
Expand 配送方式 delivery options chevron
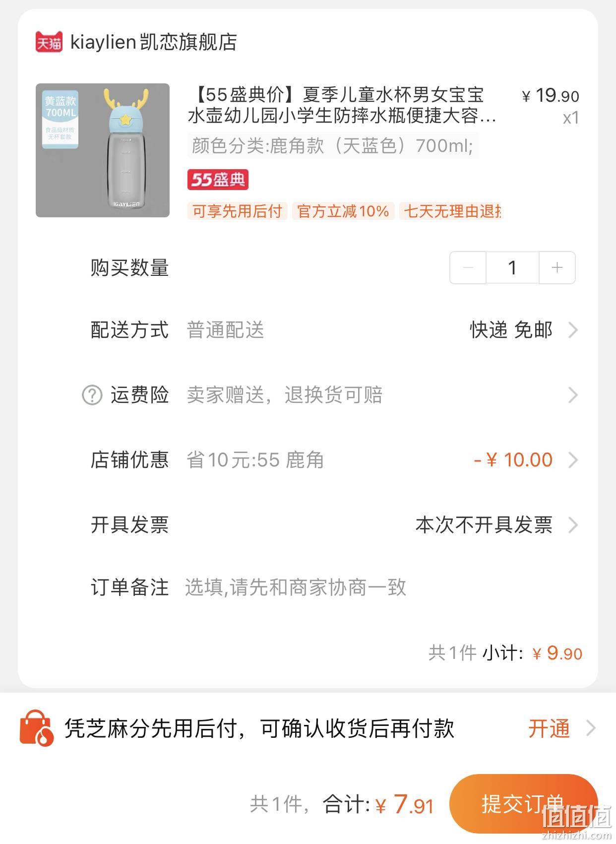[x=573, y=330]
